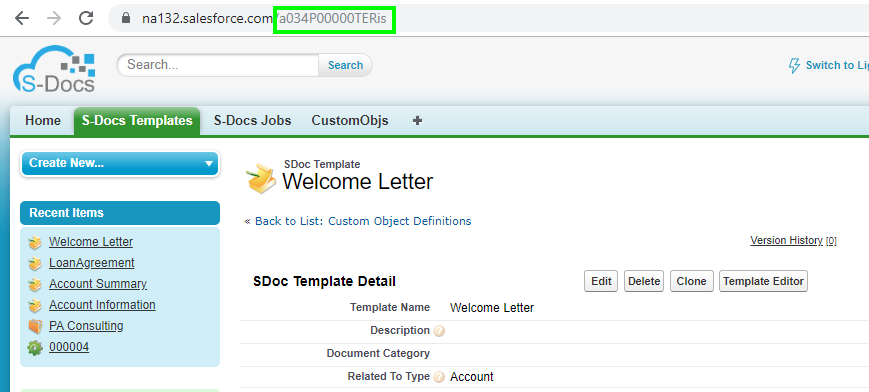Switch to the S-Docs Jobs tab
Screen dimensions: 869x392
(252, 120)
